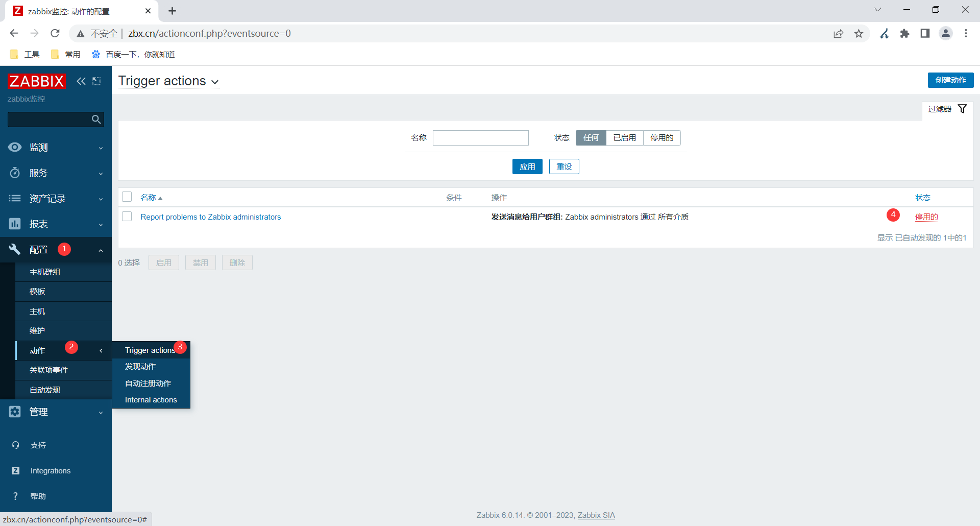Click the ZABBIX logo
980x526 pixels.
coord(37,81)
